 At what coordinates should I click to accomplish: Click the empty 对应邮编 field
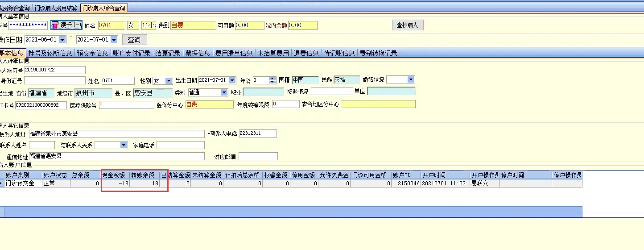(258, 156)
